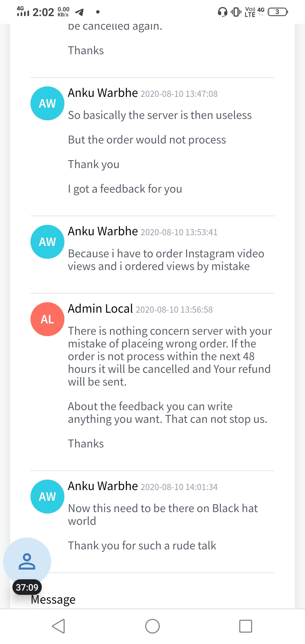Tap the battery indicator in status bar
Image resolution: width=305 pixels, height=644 pixels.
(278, 12)
